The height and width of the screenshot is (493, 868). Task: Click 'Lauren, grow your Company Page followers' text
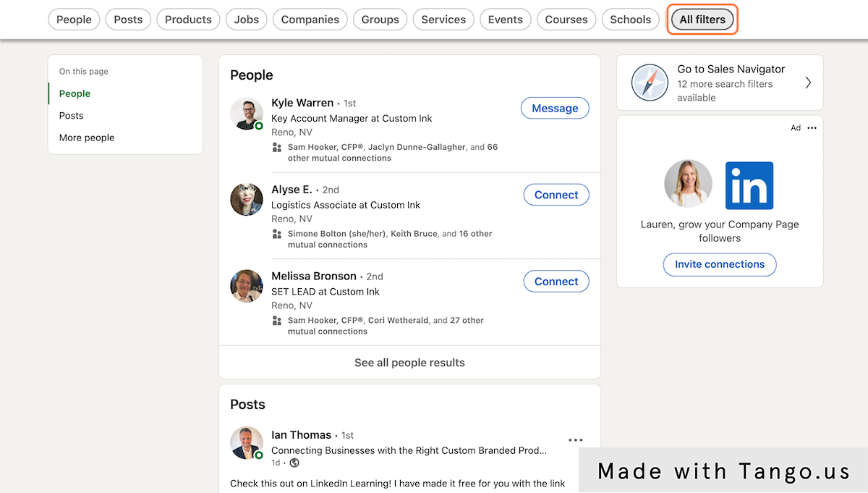coord(720,231)
